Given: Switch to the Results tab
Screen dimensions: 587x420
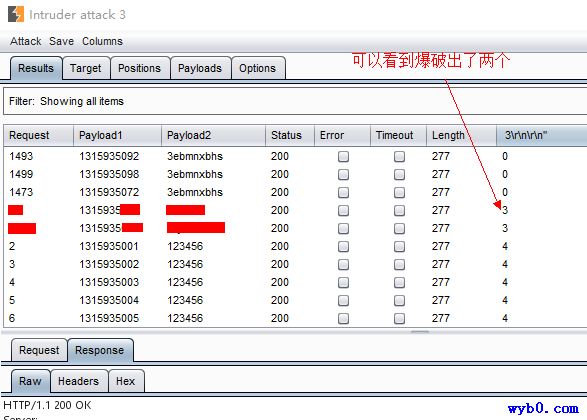Looking at the screenshot, I should tap(36, 68).
